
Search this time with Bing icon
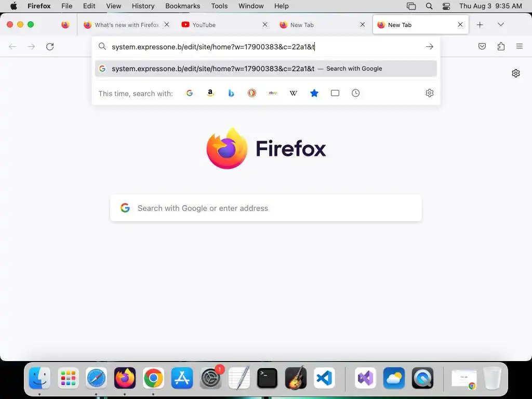tap(231, 93)
